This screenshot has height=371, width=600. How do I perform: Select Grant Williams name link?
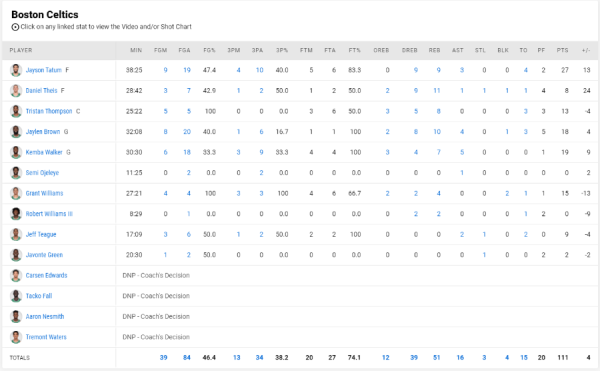click(44, 193)
